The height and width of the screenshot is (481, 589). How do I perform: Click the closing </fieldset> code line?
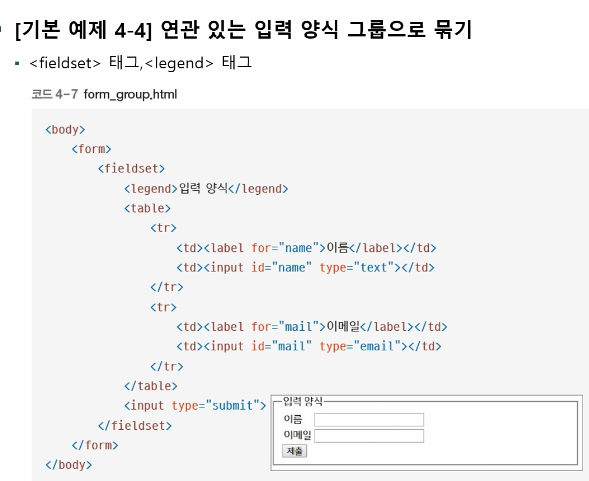135,426
